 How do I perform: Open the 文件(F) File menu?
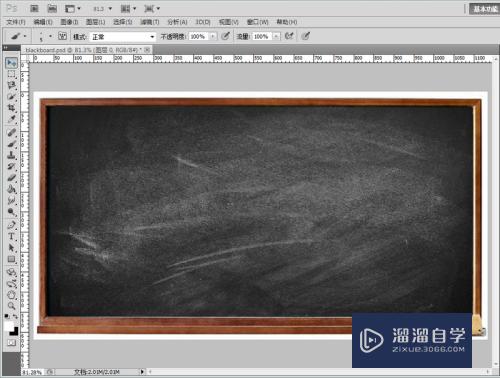coord(16,22)
